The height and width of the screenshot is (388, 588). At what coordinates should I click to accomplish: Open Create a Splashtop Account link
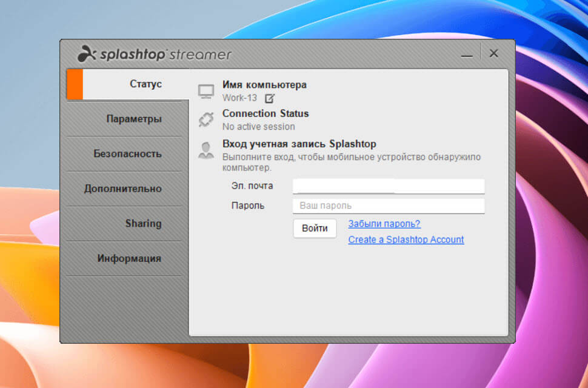[x=406, y=239]
